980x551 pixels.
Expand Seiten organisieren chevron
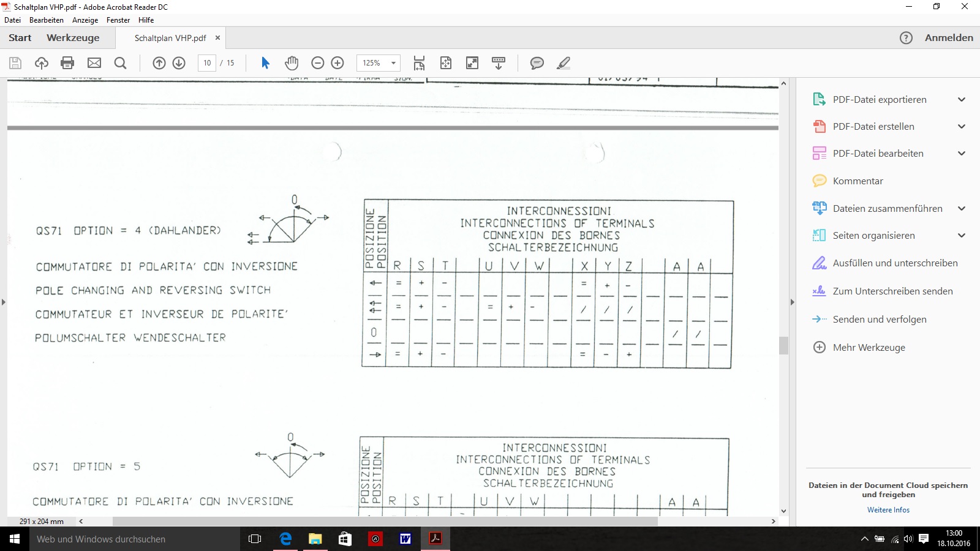coord(962,235)
